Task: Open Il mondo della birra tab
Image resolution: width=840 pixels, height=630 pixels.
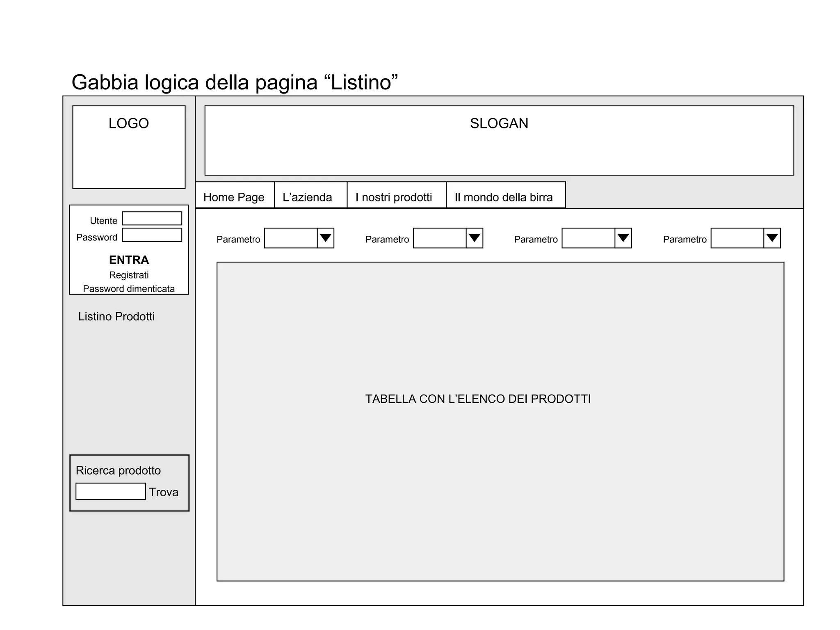Action: pyautogui.click(x=506, y=195)
